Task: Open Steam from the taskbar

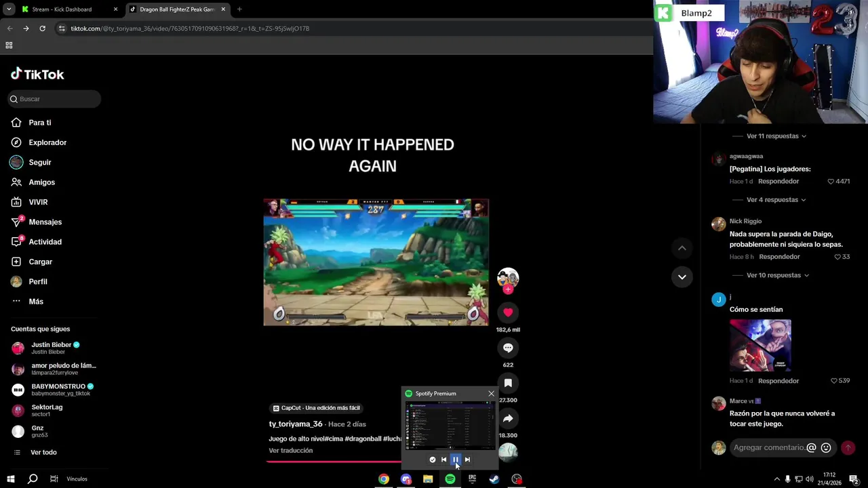Action: [x=494, y=479]
